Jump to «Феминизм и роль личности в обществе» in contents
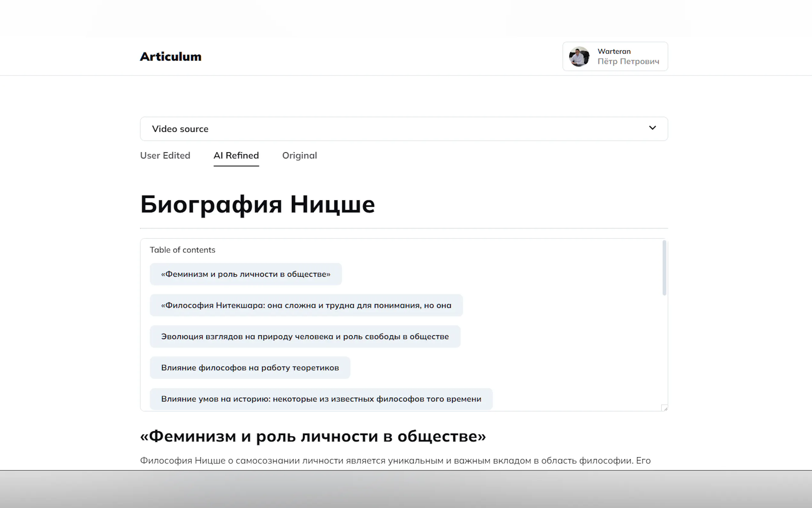Screen dimensions: 812x508 click(246, 274)
